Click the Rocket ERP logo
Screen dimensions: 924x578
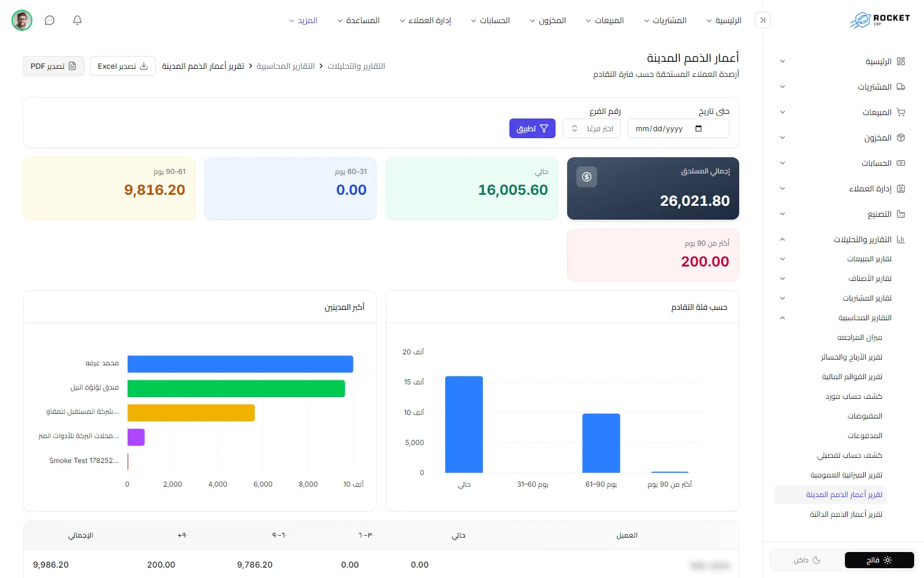(880, 20)
